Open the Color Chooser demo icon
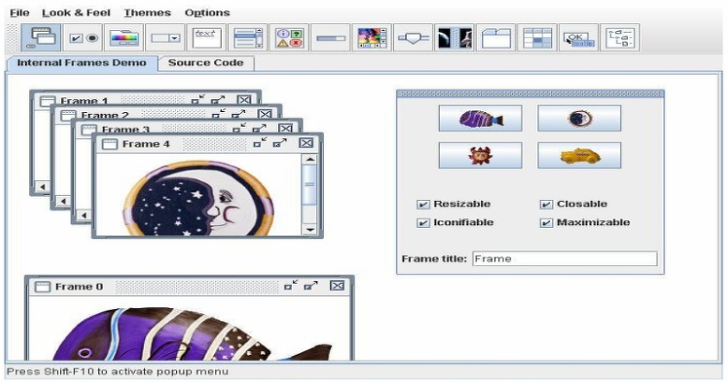728x382 pixels. 124,38
